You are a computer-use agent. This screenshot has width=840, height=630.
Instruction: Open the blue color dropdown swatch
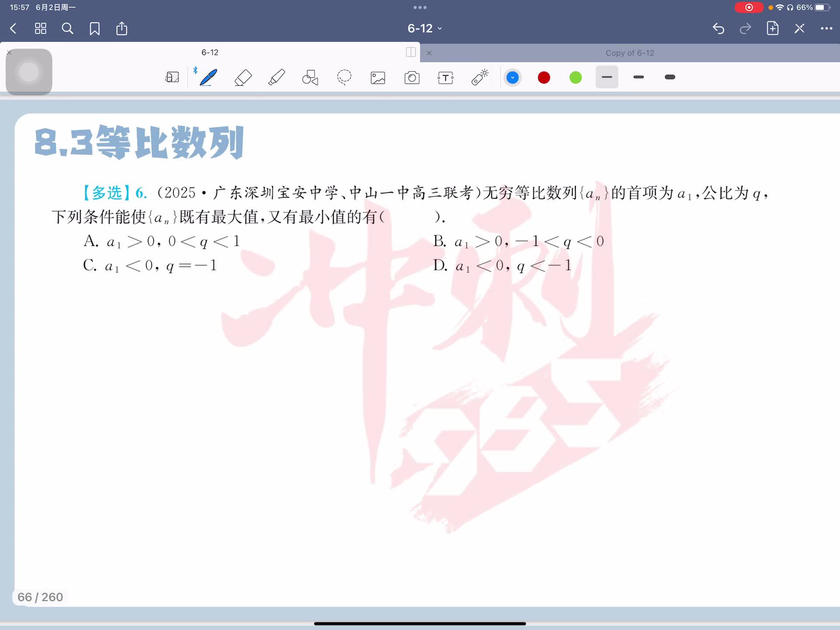point(512,78)
